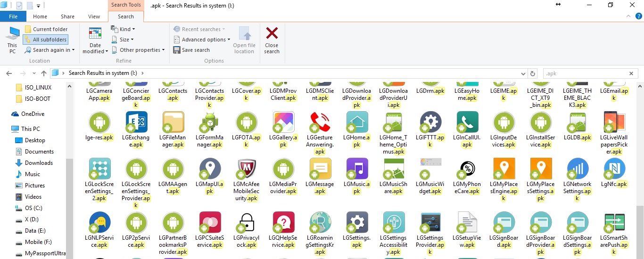Open the Advanced options dropdown

[x=201, y=40]
